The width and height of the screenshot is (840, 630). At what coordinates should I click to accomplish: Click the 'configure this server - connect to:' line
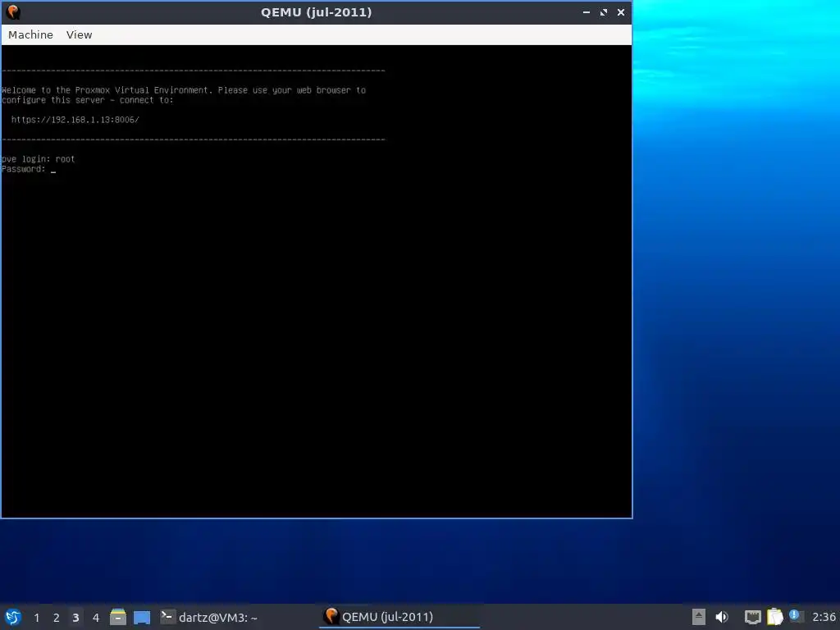point(87,99)
